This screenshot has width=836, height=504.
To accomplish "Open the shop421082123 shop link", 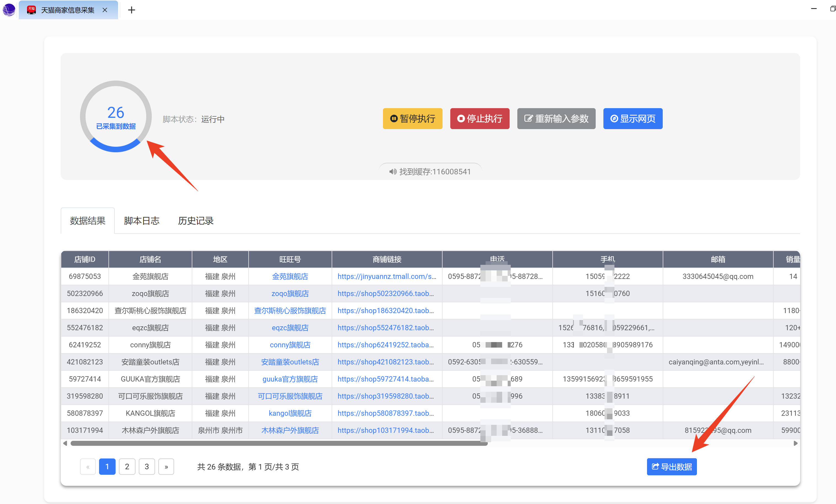I will point(386,362).
